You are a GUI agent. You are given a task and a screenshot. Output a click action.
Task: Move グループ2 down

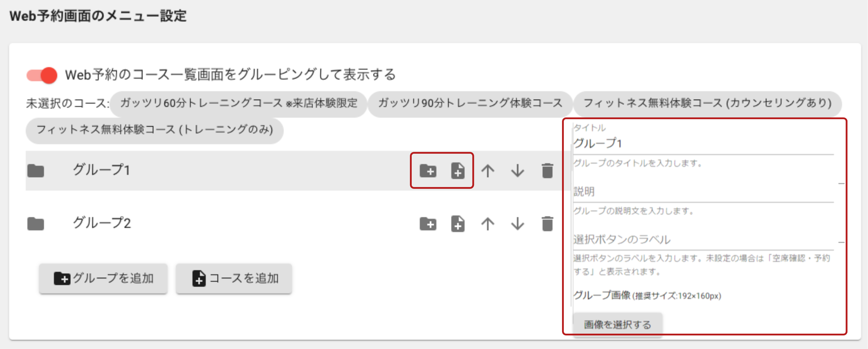(x=517, y=224)
